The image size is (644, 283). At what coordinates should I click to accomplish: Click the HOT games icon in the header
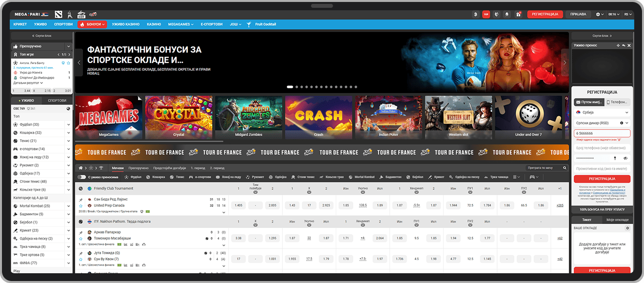coord(81,14)
